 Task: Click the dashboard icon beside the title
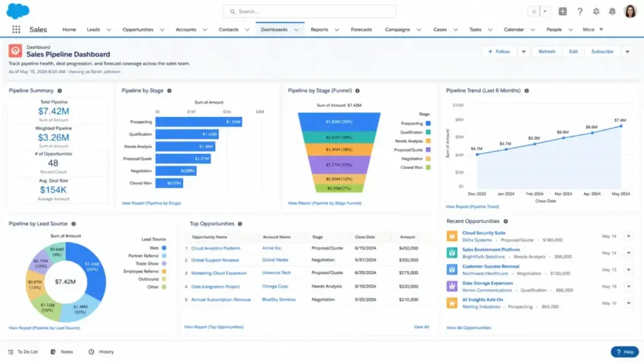pyautogui.click(x=15, y=51)
